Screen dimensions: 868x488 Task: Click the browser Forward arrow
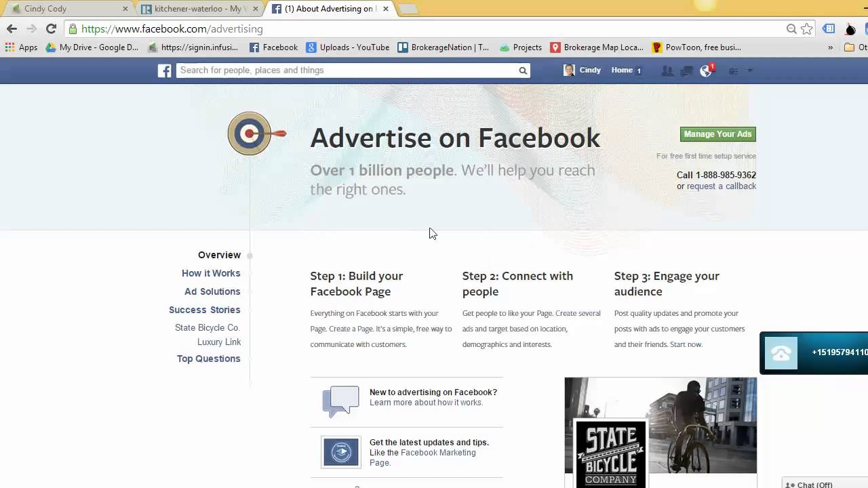click(31, 28)
